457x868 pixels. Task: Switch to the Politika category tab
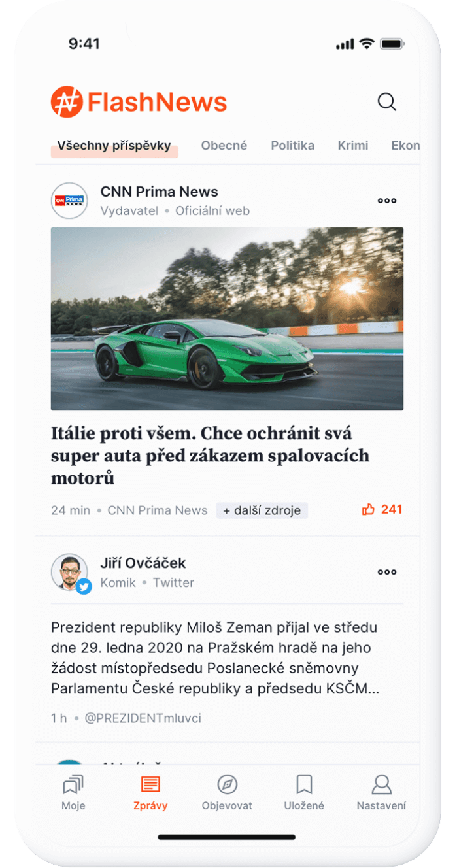(293, 146)
